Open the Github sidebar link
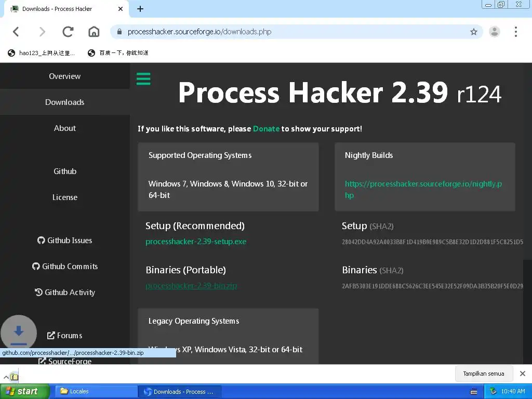This screenshot has width=532, height=399. coord(65,171)
